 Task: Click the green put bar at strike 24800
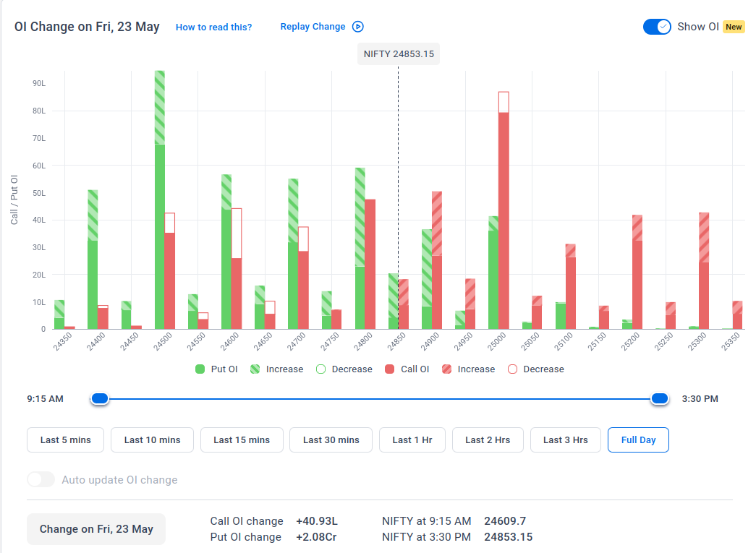(x=360, y=249)
